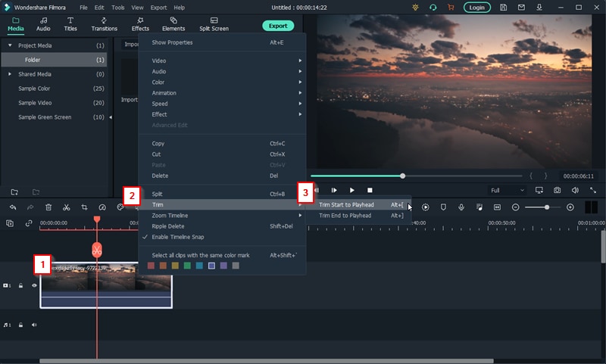Click the Speed gauge icon in the toolbar
The height and width of the screenshot is (364, 606).
pos(102,207)
